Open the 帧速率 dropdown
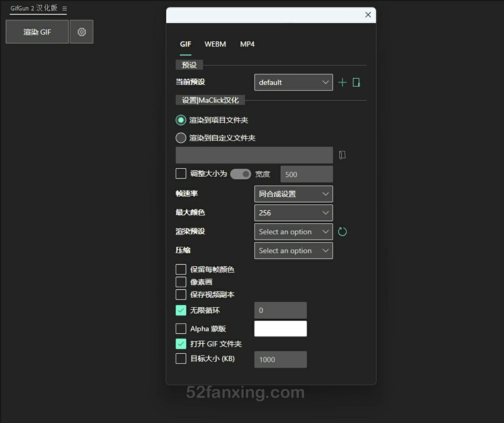Screen dimensions: 504x423 [x=294, y=194]
